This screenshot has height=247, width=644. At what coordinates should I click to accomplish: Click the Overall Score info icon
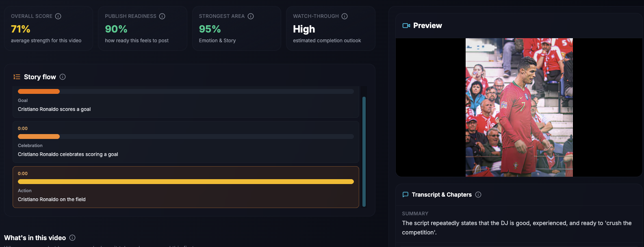coord(58,16)
